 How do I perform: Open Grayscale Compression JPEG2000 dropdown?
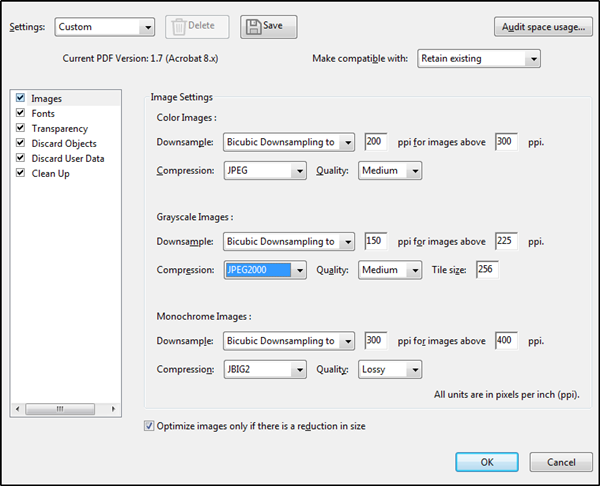click(x=265, y=270)
